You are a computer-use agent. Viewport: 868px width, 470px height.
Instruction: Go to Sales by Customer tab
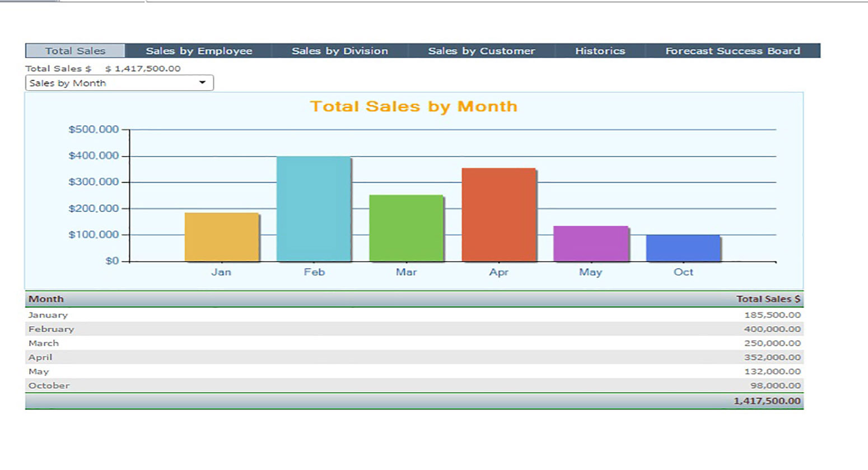click(x=481, y=51)
